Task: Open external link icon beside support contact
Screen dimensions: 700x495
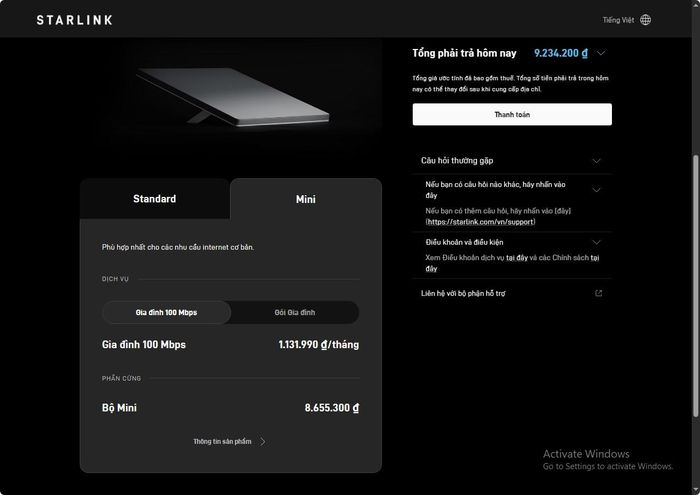Action: tap(598, 293)
